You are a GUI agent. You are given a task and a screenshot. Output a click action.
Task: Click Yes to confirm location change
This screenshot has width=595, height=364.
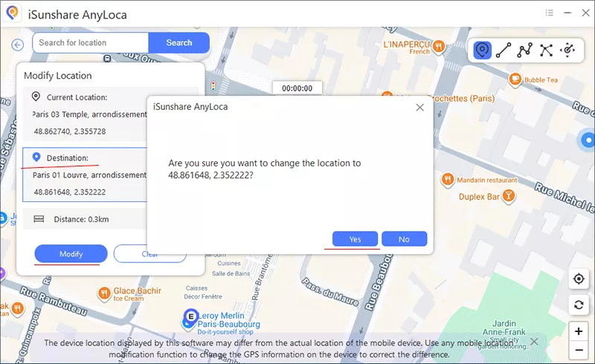click(x=355, y=239)
